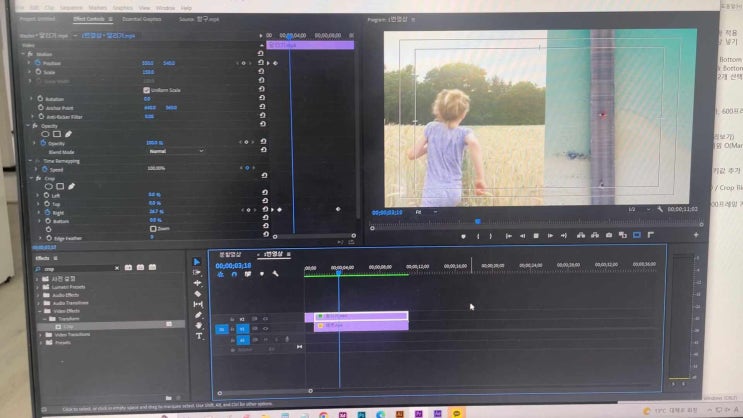This screenshot has height=418, width=743.
Task: Click the Add Marker button in Program monitor
Action: click(463, 236)
